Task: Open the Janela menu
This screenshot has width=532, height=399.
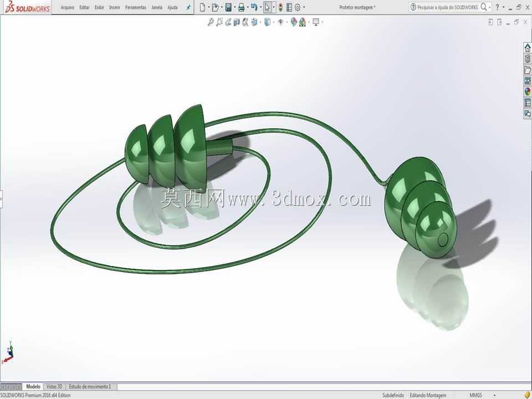Action: pos(156,7)
